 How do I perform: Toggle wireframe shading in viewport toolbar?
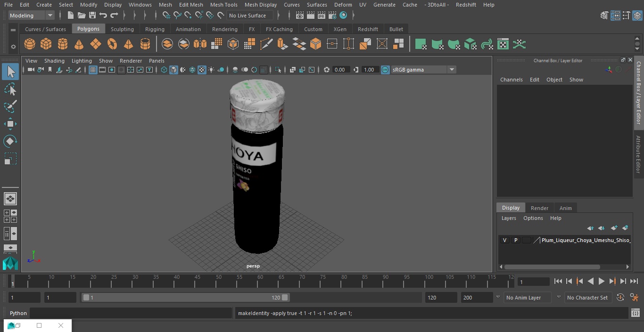point(164,70)
